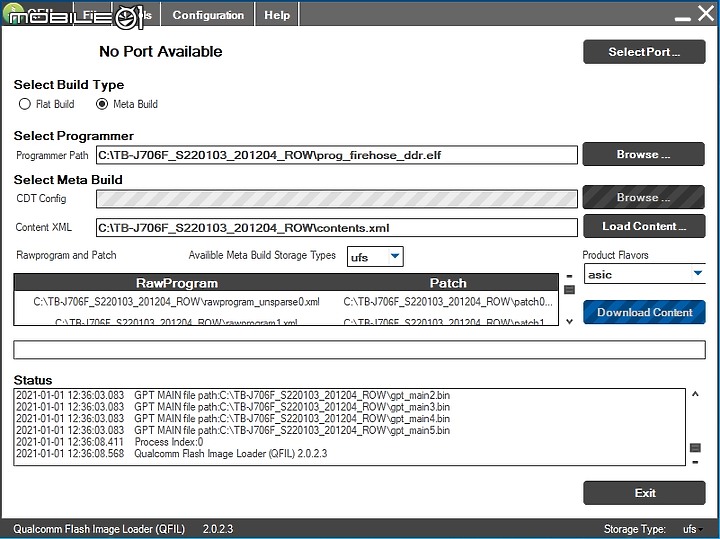Click the list icon beside Status log
720x539 pixels.
tap(695, 448)
